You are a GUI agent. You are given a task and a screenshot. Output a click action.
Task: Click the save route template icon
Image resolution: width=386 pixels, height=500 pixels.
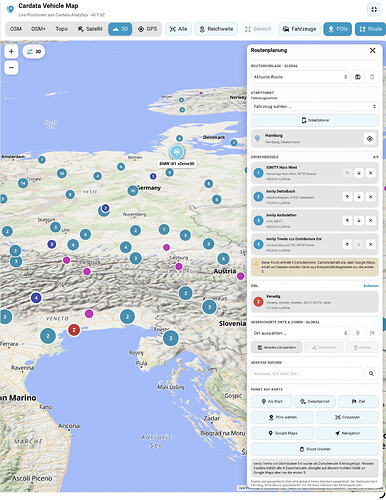(x=358, y=77)
